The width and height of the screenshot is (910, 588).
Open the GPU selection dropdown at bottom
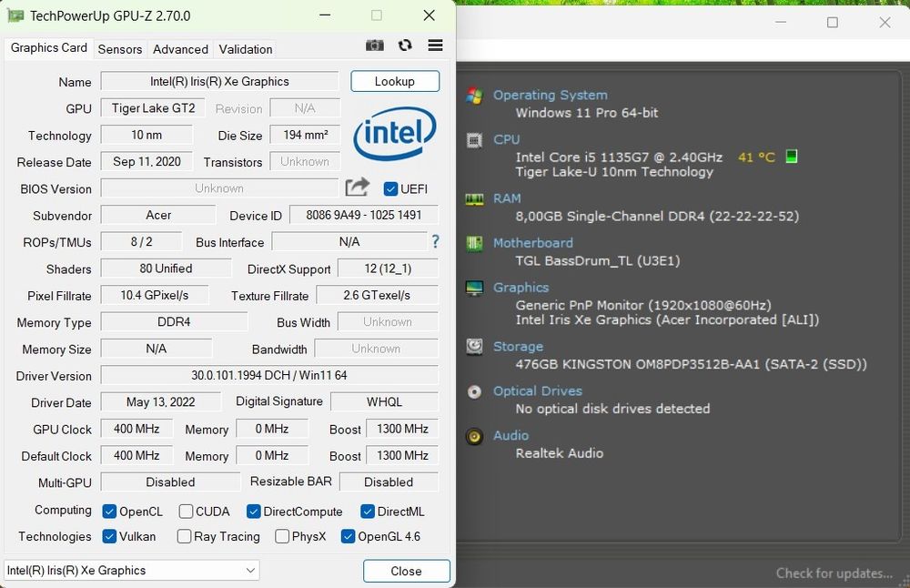click(x=132, y=570)
